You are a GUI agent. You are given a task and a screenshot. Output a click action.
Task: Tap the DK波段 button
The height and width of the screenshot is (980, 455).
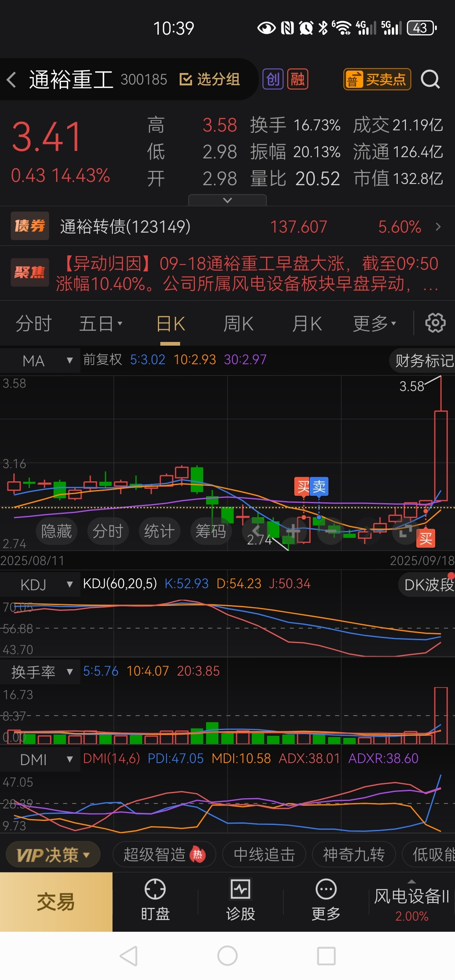(x=427, y=584)
